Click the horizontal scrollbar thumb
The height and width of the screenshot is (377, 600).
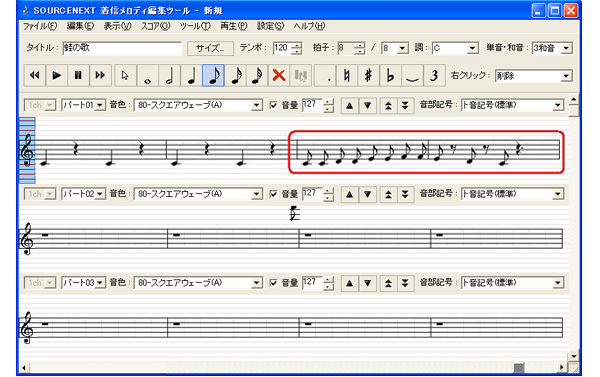(x=519, y=368)
